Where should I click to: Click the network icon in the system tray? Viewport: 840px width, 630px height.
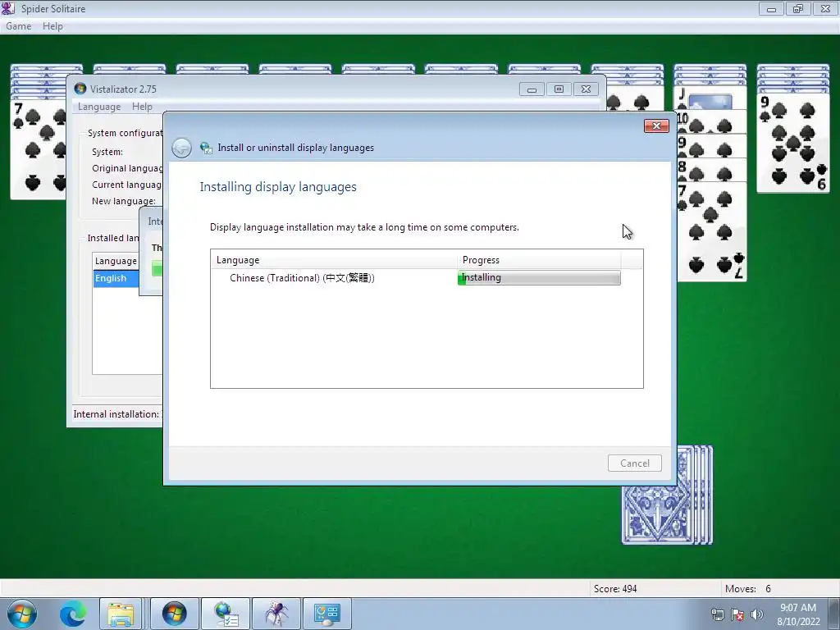click(x=717, y=614)
